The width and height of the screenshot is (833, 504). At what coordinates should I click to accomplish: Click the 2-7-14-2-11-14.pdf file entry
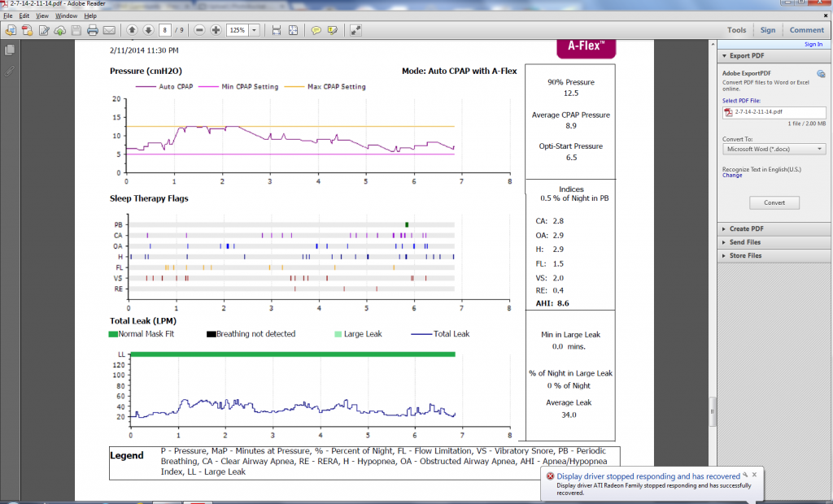(x=774, y=112)
